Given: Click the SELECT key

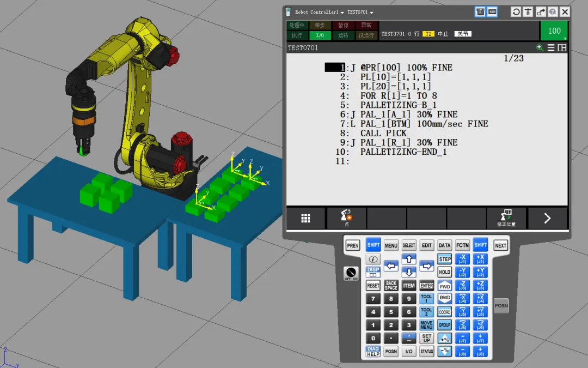Looking at the screenshot, I should [409, 245].
